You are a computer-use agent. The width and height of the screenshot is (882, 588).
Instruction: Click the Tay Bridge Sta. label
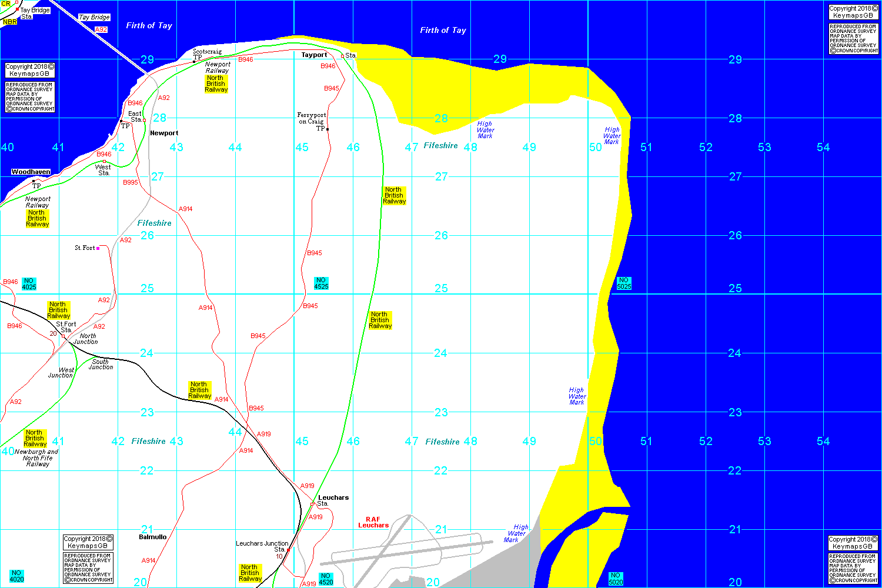pos(35,13)
